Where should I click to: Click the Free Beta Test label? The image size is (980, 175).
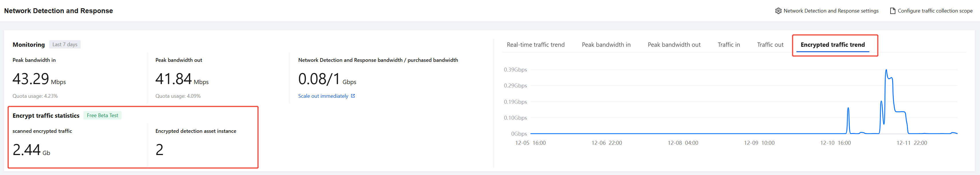coord(102,115)
